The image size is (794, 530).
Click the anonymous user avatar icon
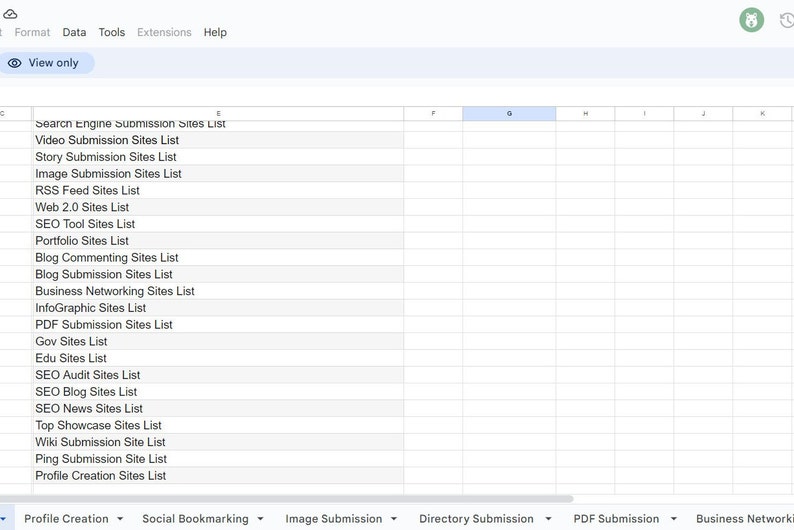[751, 20]
